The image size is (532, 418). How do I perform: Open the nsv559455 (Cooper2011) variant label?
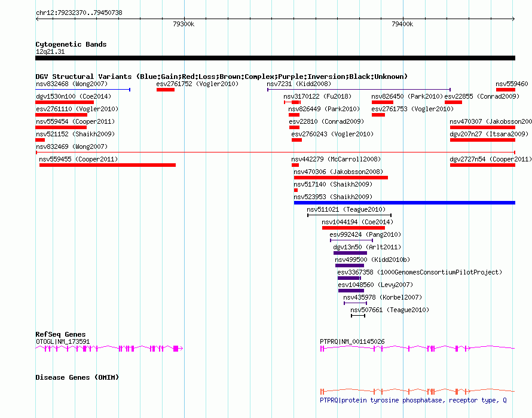pos(78,159)
